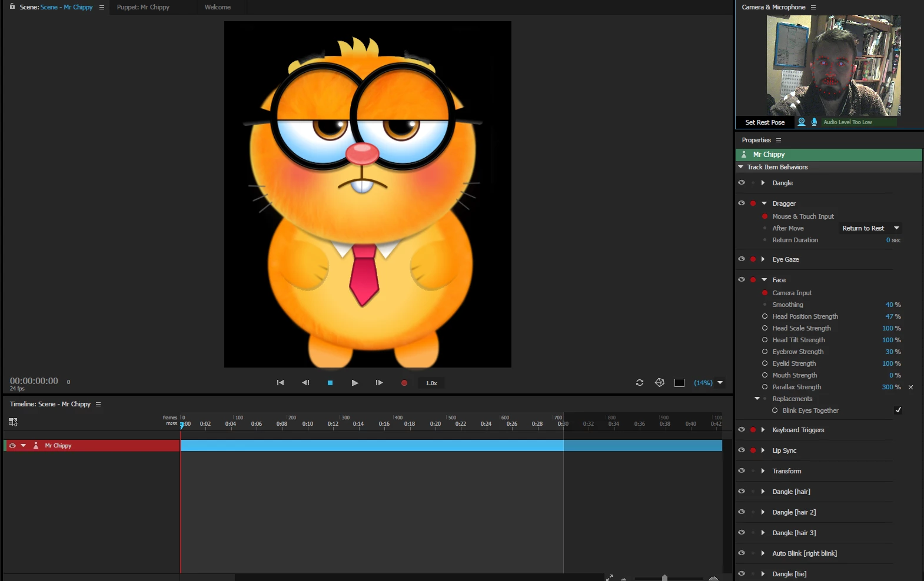Expand the Keyboard Triggers behavior
Viewport: 924px width, 581px height.
point(763,430)
